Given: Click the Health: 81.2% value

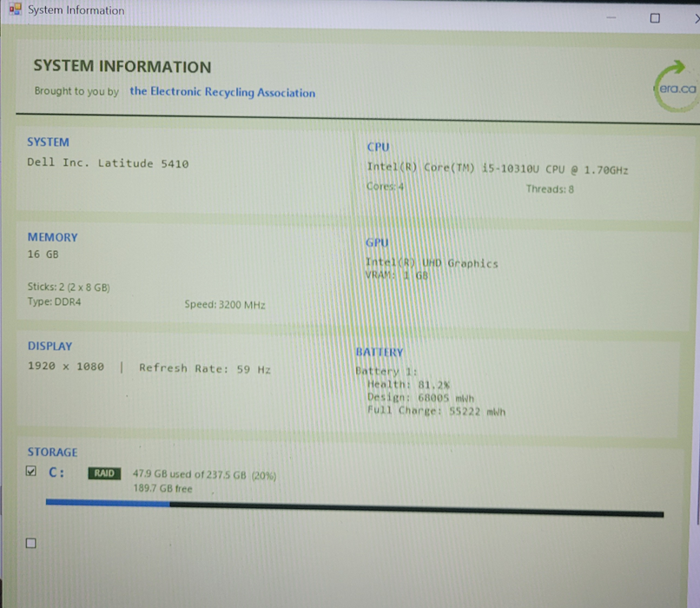Looking at the screenshot, I should [408, 385].
